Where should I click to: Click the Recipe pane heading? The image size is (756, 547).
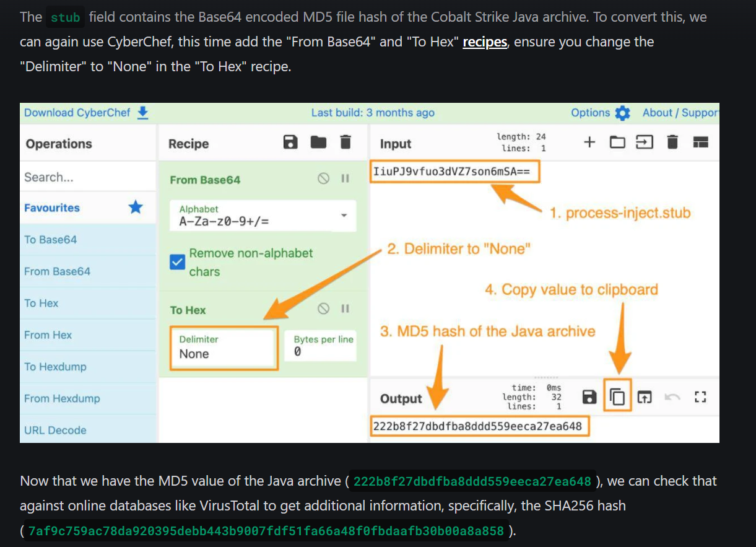[188, 144]
